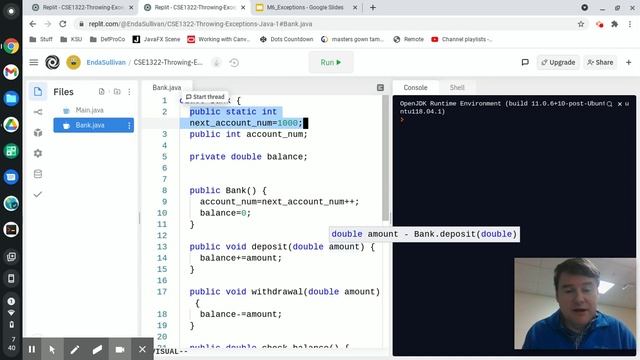
Task: Open the Unit tests checkmark sidebar icon
Action: tap(38, 194)
